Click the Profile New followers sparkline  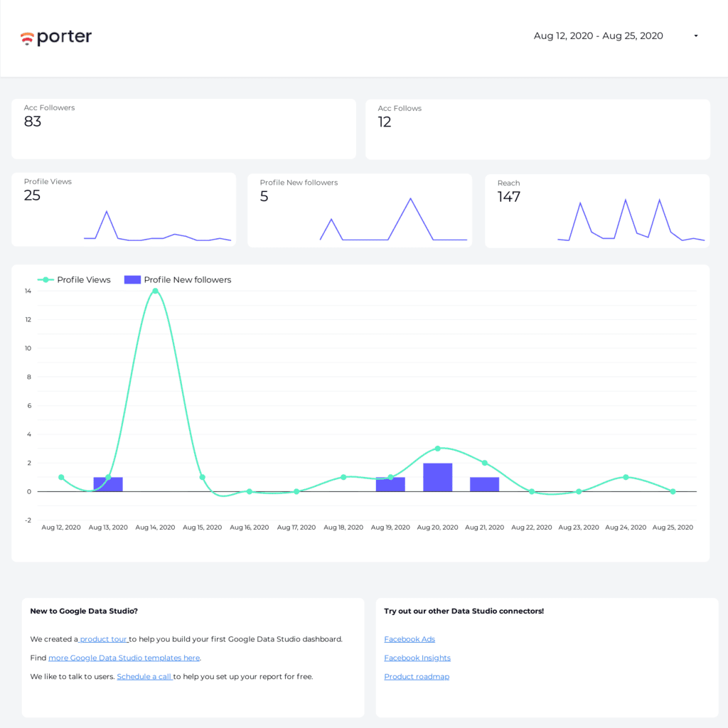point(394,221)
